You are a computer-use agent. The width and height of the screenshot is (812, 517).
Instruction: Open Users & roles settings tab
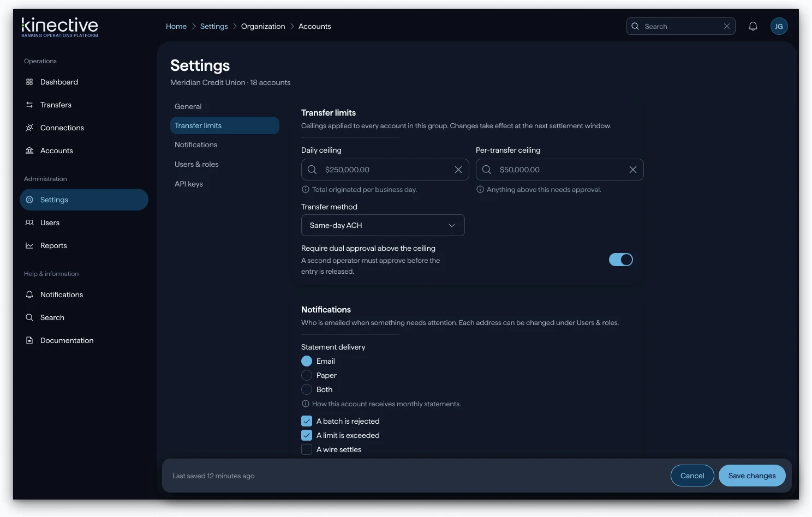[225, 164]
